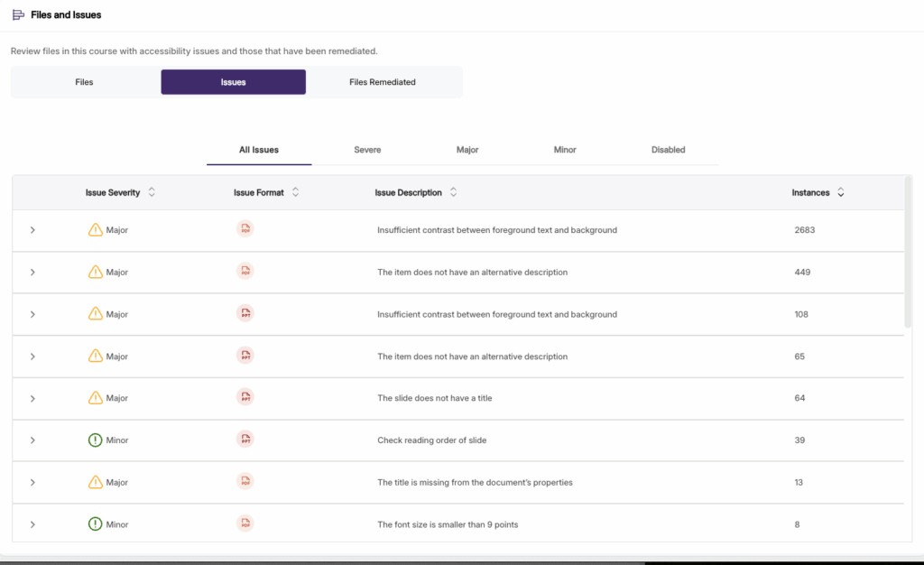Click the PDF icon on the font size issue row

[x=245, y=523]
